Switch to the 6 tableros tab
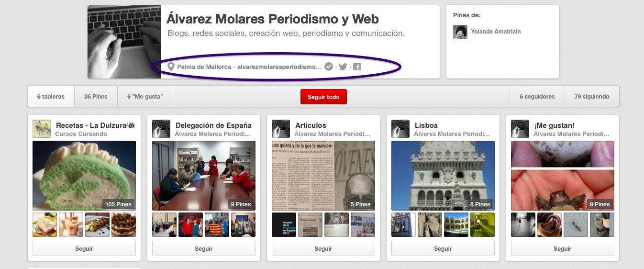 coord(51,96)
